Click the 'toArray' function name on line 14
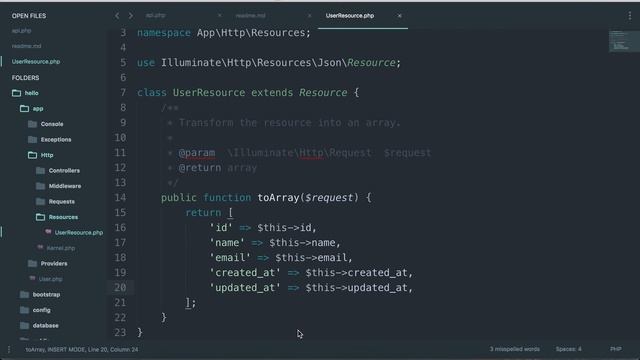This screenshot has width=640, height=360. tap(278, 198)
